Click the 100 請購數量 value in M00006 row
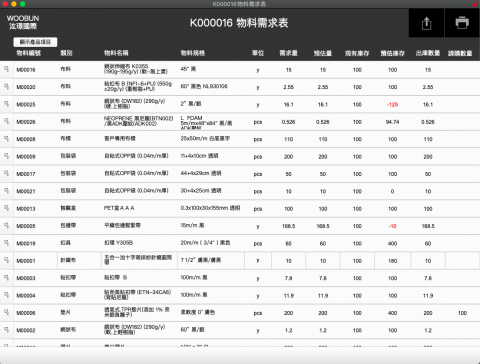Viewport: 480px width, 364px height. coord(462,313)
